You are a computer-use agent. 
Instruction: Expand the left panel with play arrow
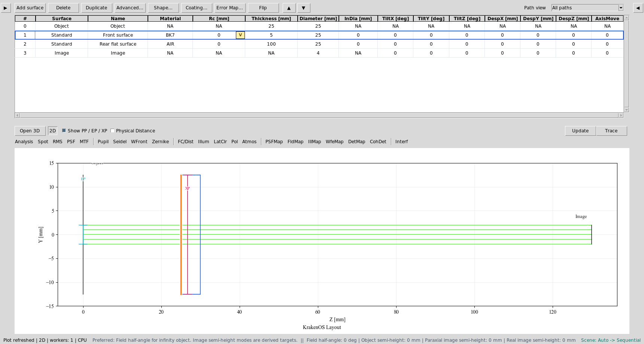[x=6, y=8]
